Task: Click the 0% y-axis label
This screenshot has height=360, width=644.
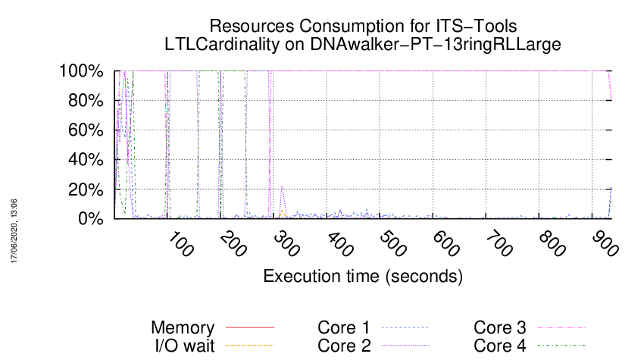Action: pos(91,218)
